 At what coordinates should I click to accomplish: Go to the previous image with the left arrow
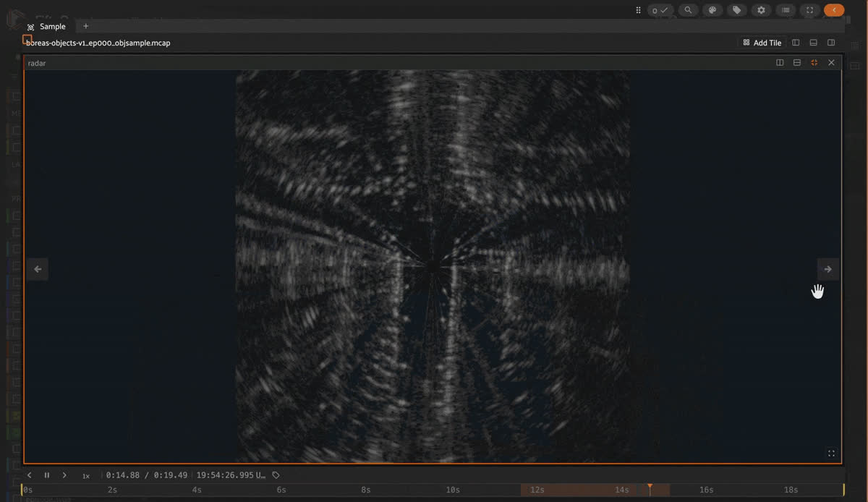[x=38, y=269]
